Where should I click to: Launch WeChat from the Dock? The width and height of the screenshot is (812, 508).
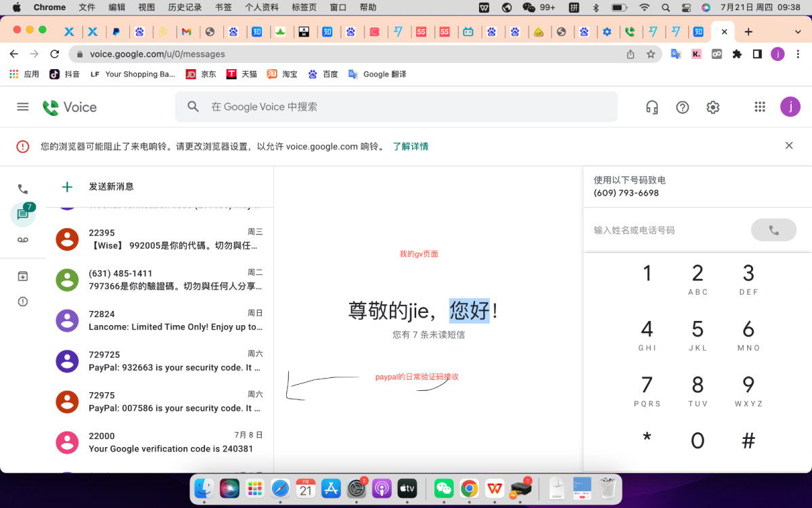[443, 488]
